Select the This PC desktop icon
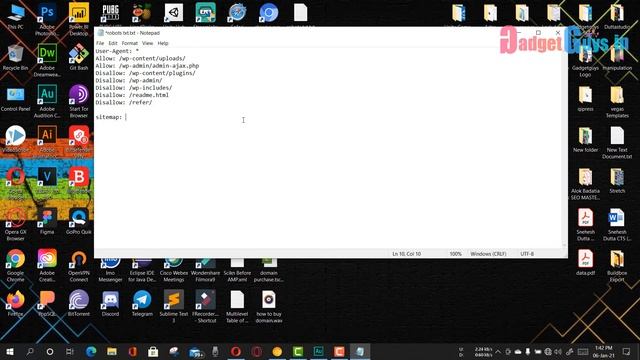 [16, 16]
